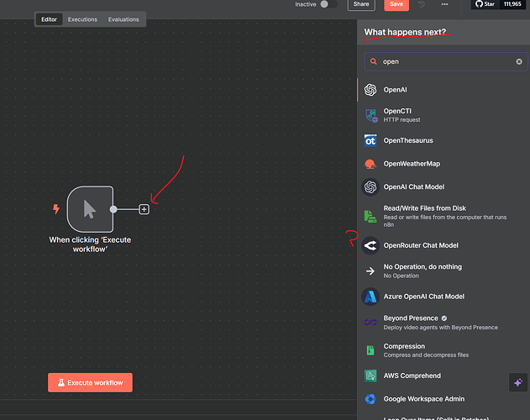Select 'OpenThesaurus' node entry
This screenshot has height=420, width=530.
[443, 140]
